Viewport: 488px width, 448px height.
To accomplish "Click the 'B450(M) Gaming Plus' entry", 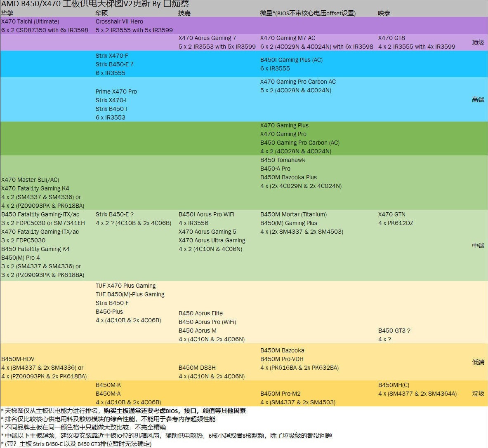I will click(288, 223).
